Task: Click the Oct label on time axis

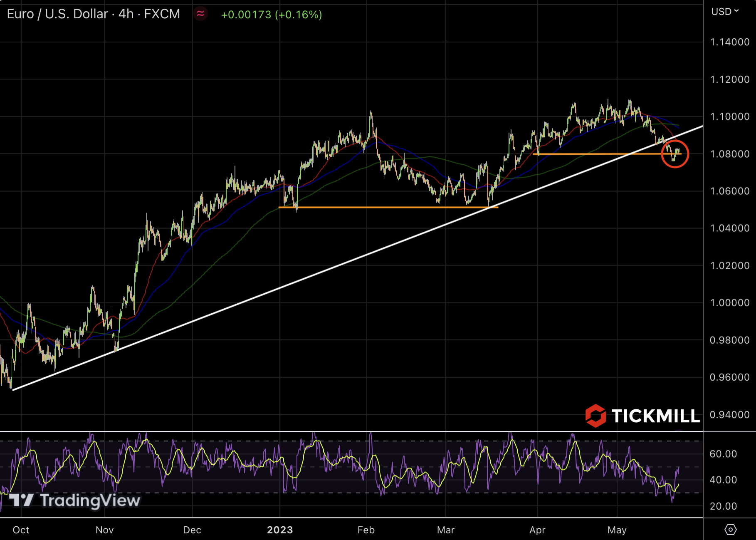Action: point(21,530)
